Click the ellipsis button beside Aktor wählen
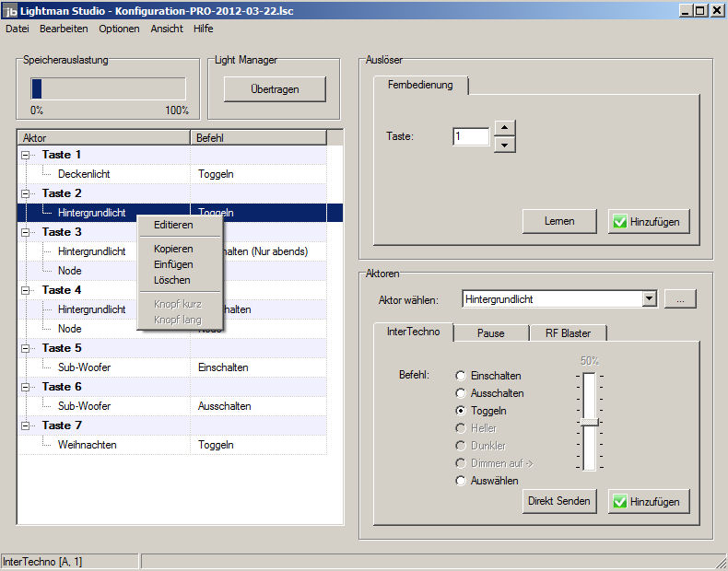The height and width of the screenshot is (571, 728). pyautogui.click(x=680, y=299)
